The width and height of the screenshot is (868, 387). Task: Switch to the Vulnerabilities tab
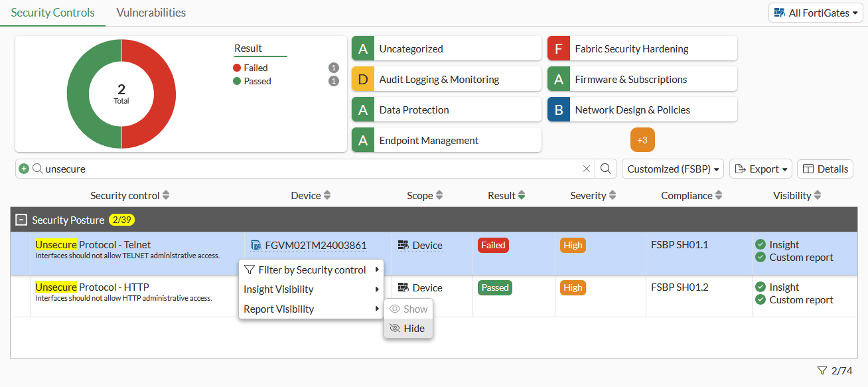coord(151,12)
